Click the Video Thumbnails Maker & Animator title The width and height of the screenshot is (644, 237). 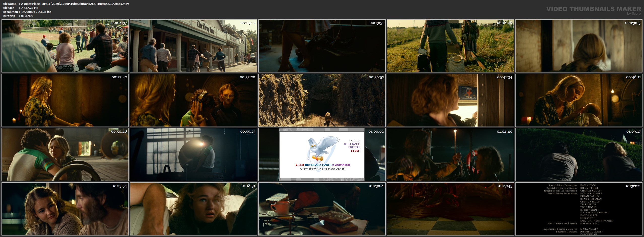pos(322,165)
